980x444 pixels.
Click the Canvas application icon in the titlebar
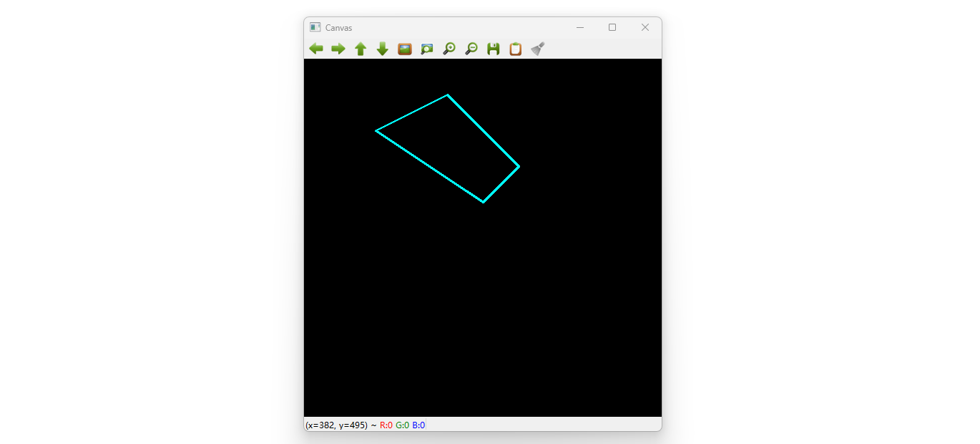click(314, 26)
